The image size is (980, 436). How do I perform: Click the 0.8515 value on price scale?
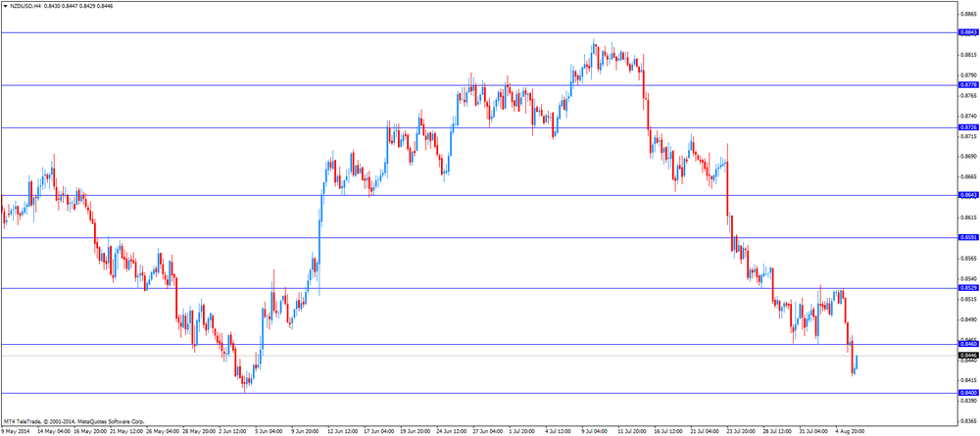tap(969, 299)
